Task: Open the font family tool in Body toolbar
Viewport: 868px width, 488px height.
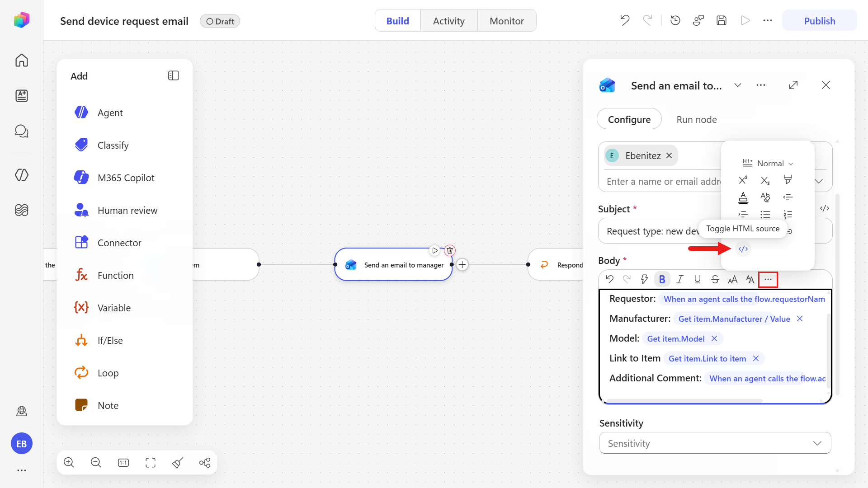Action: point(750,280)
